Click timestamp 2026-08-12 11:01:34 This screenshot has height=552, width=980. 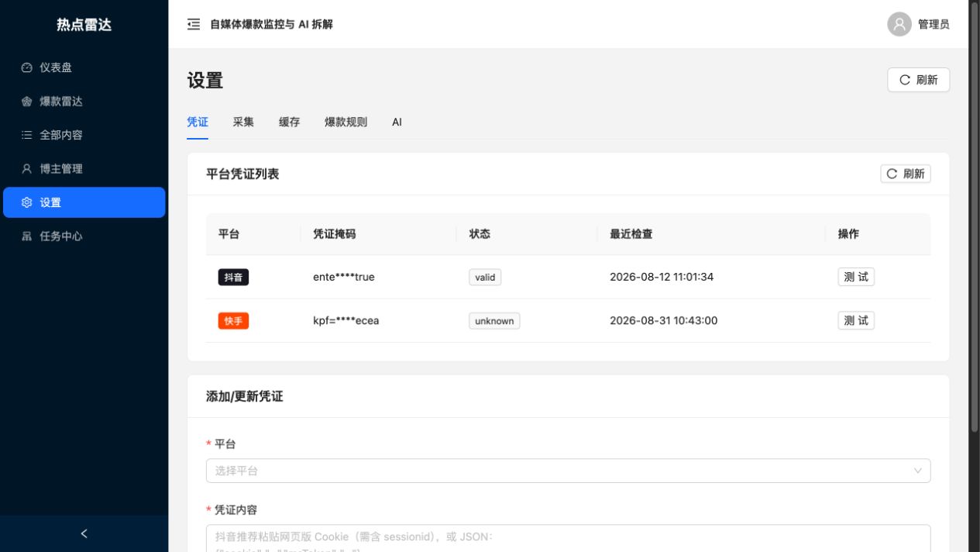(662, 277)
